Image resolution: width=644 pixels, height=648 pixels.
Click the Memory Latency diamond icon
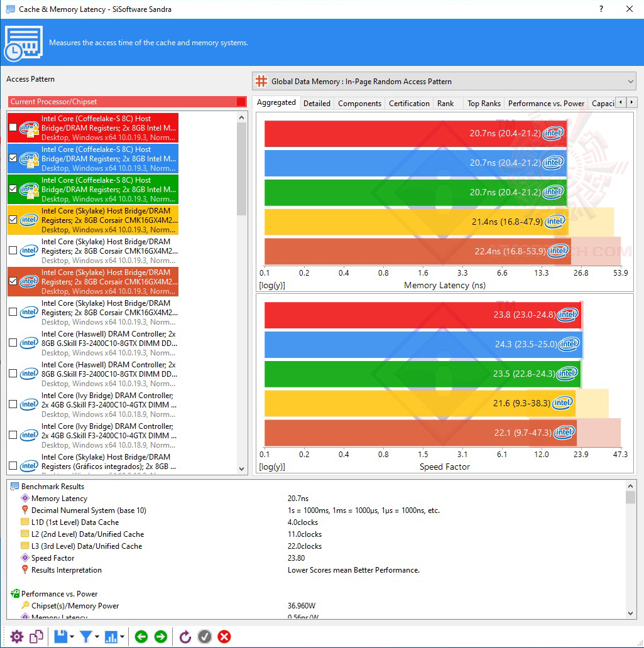coord(25,498)
